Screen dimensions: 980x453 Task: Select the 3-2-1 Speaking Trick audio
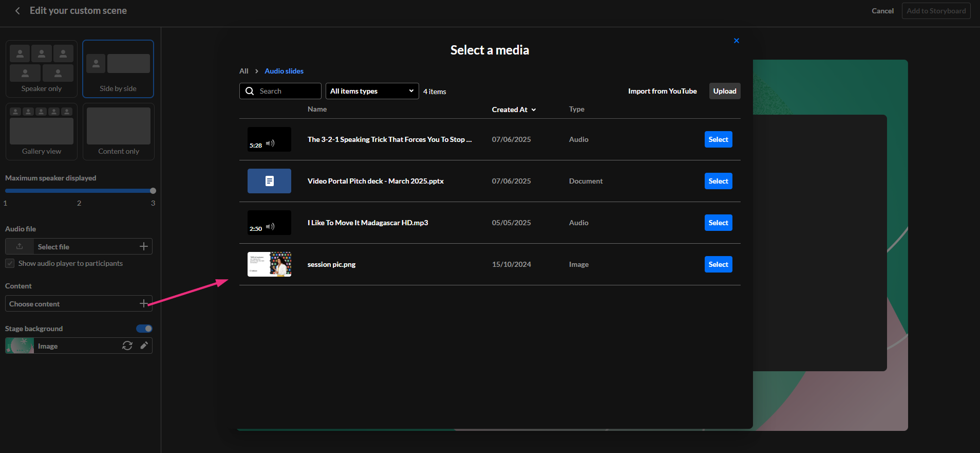718,139
